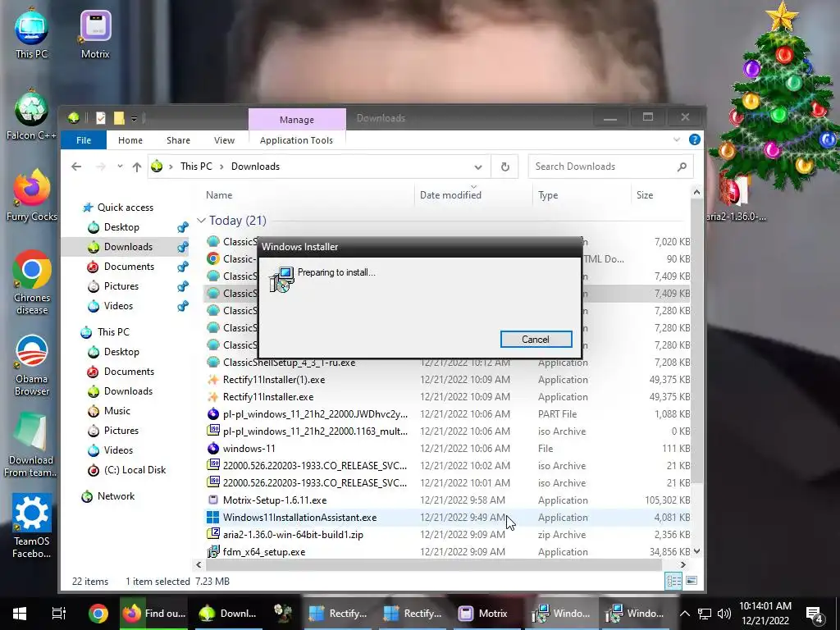This screenshot has height=630, width=840.
Task: Select This PC in the navigation pane
Action: [x=113, y=332]
